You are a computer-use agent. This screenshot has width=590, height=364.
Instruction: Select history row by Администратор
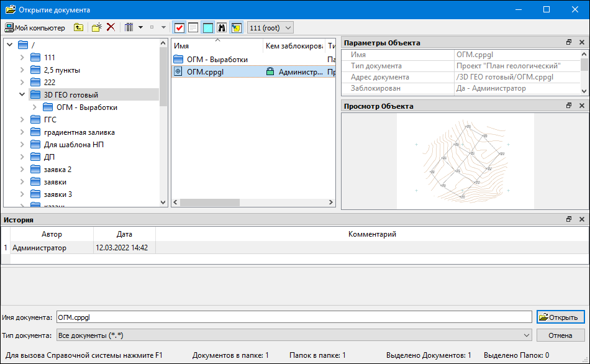[295, 248]
